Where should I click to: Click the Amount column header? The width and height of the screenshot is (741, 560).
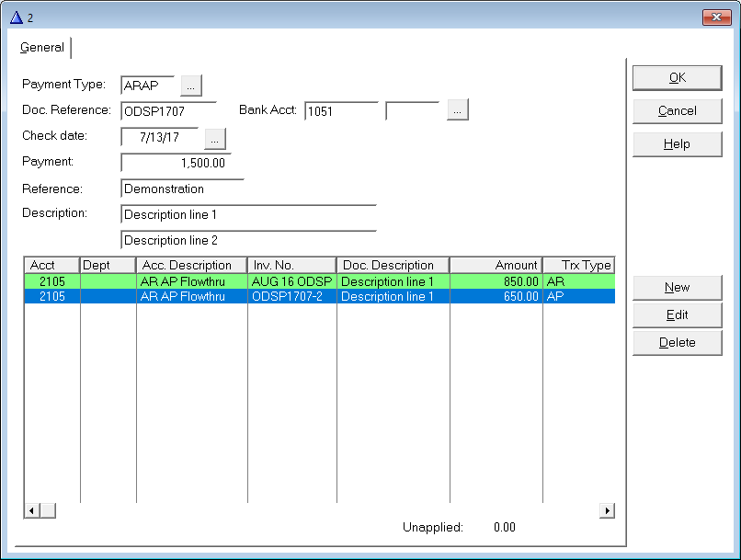496,266
